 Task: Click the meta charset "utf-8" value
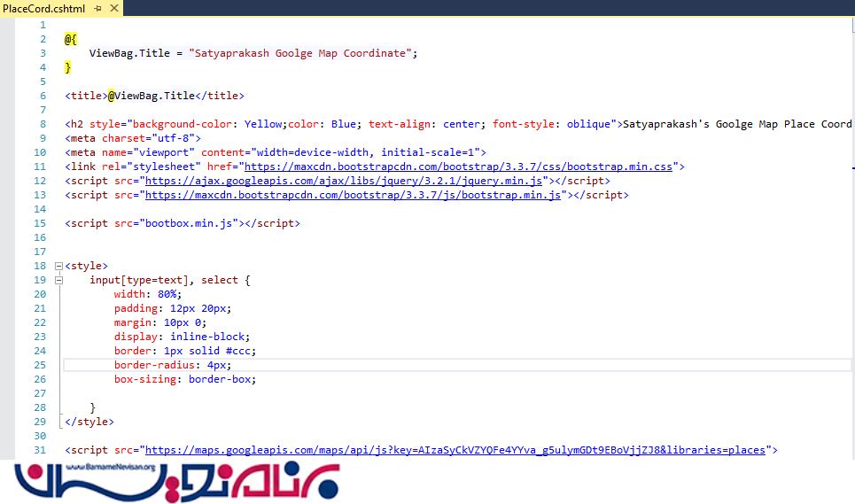coord(176,138)
